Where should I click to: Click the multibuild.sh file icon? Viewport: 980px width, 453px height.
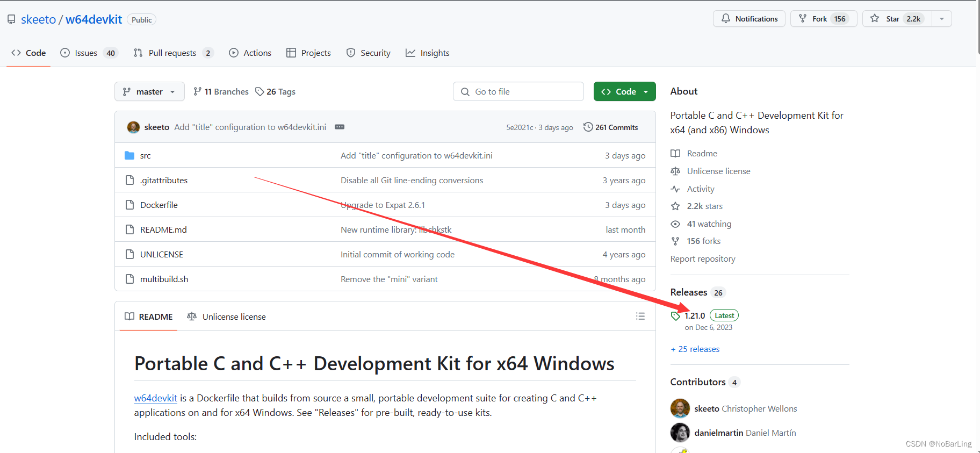(x=129, y=279)
